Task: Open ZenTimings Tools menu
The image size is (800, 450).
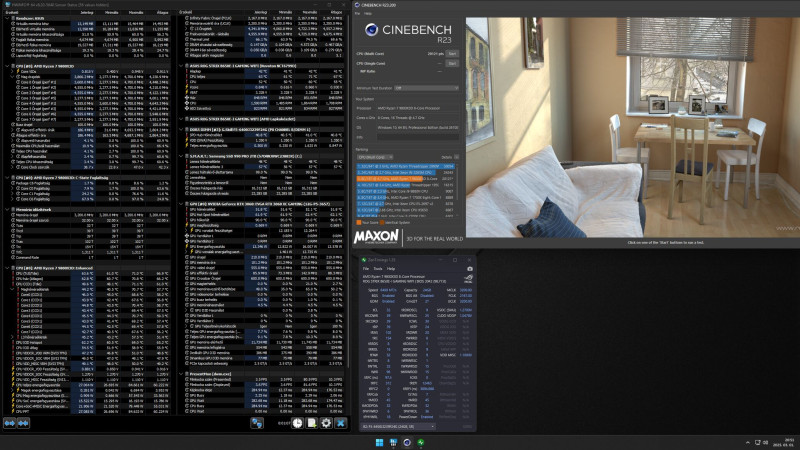Action: click(x=378, y=269)
